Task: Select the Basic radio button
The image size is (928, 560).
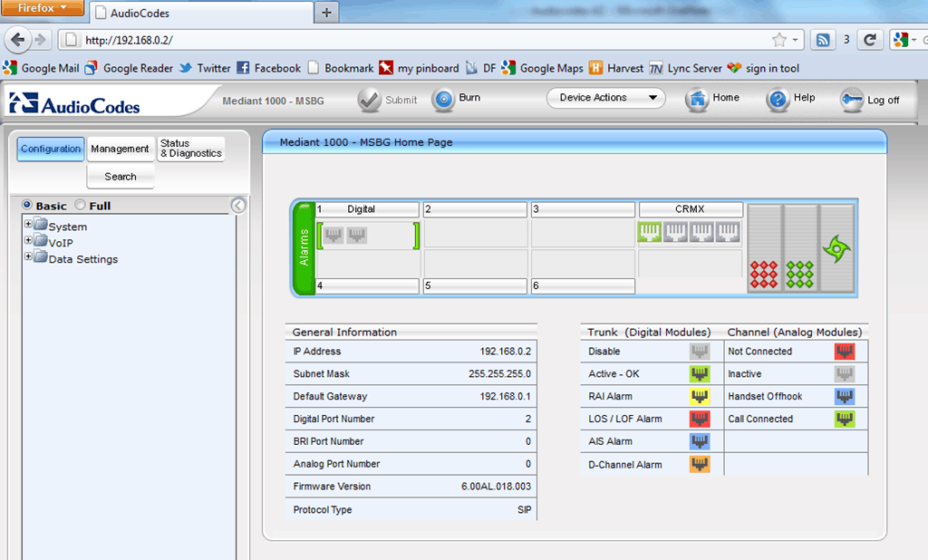Action: (x=27, y=206)
